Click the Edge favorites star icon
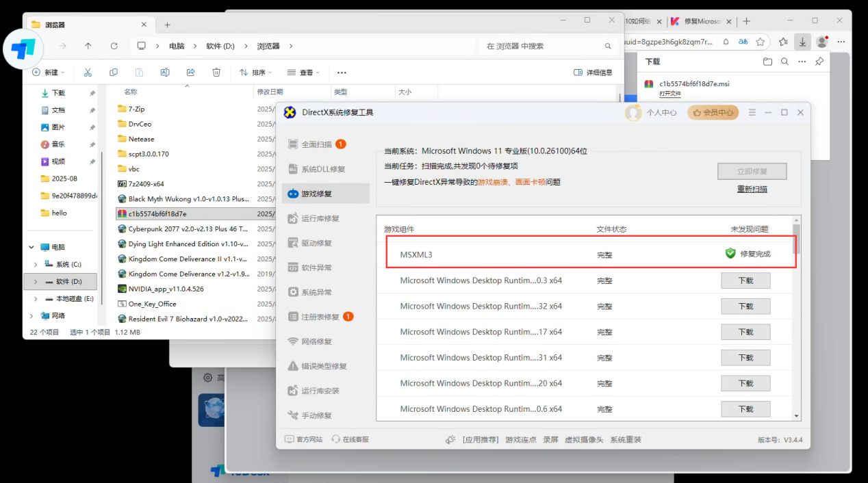 click(x=760, y=42)
